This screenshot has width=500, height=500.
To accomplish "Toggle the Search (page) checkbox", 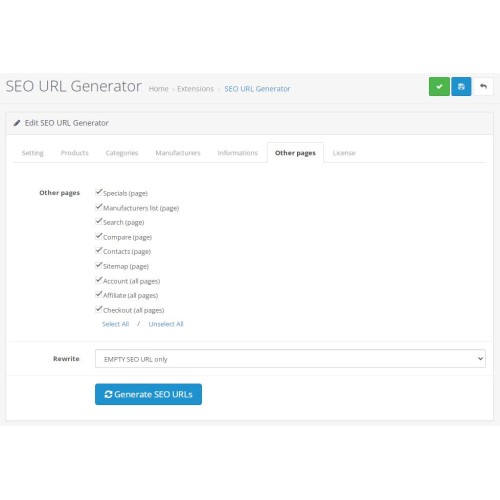I will click(99, 221).
